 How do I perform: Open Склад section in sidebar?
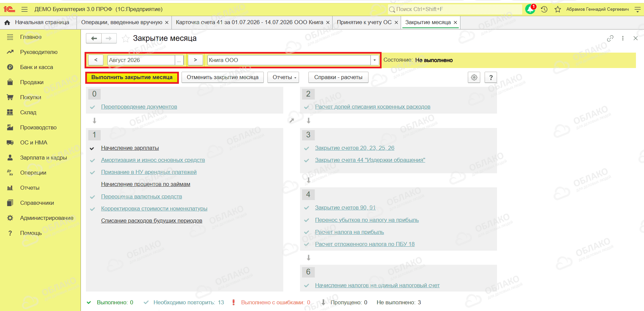(28, 112)
